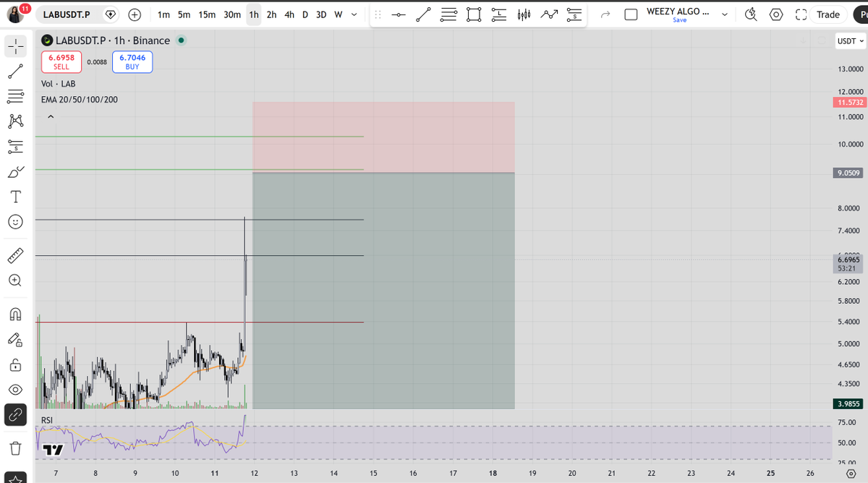This screenshot has height=483, width=868.
Task: Switch to the 1m timeframe
Action: 163,14
